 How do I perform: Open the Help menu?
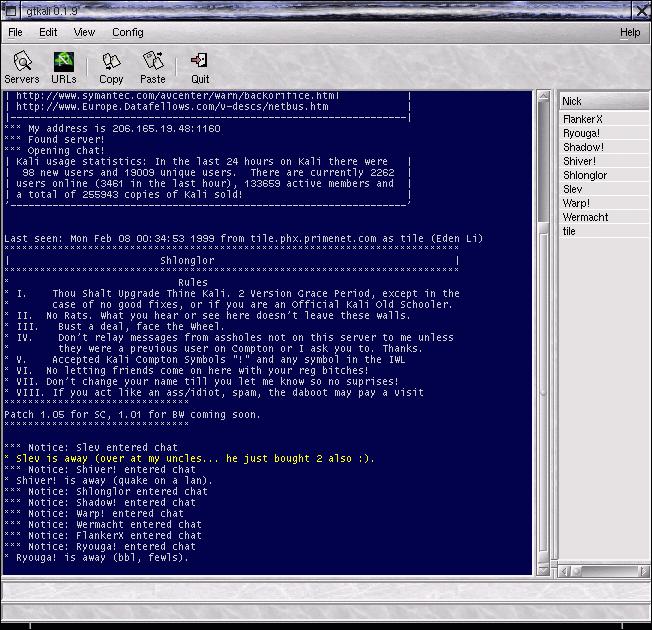tap(629, 32)
